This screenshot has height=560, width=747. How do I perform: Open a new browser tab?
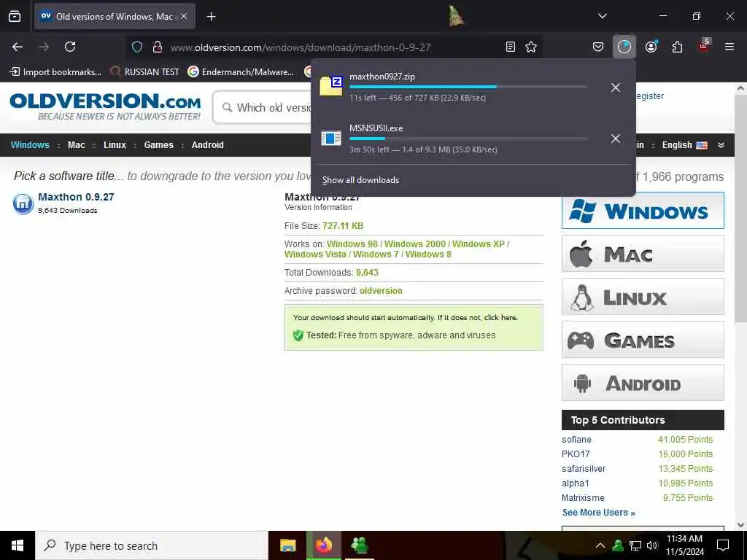click(x=211, y=17)
